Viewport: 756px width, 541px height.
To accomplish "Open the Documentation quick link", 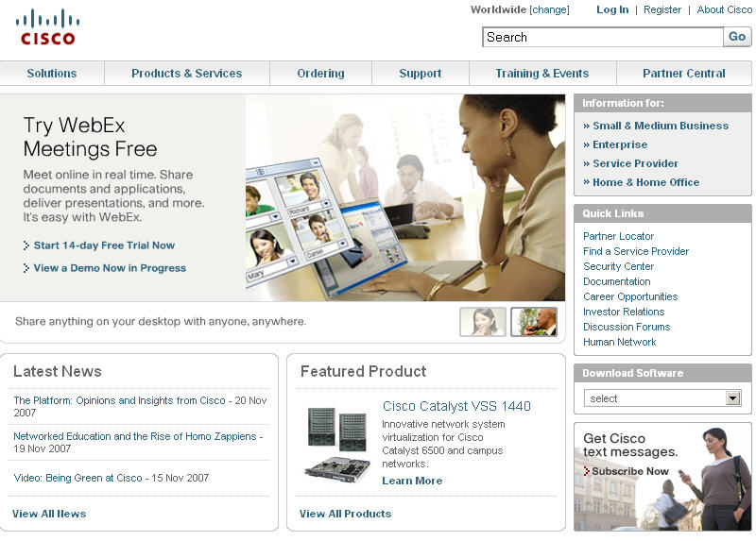I will tap(617, 281).
